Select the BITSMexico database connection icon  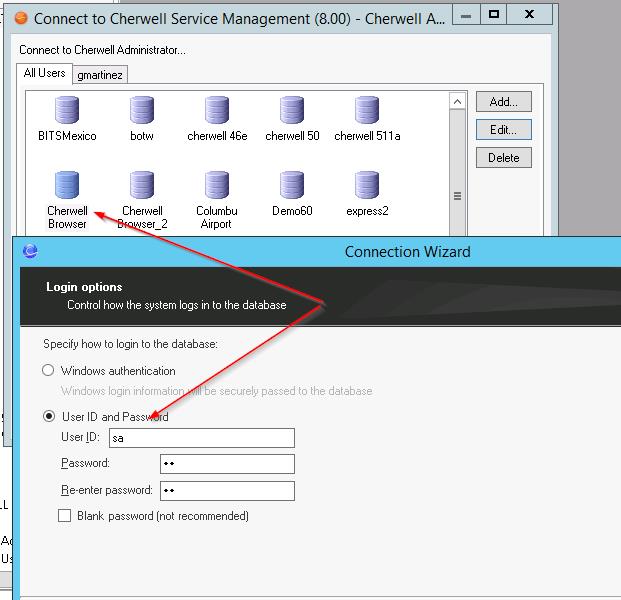[x=67, y=110]
